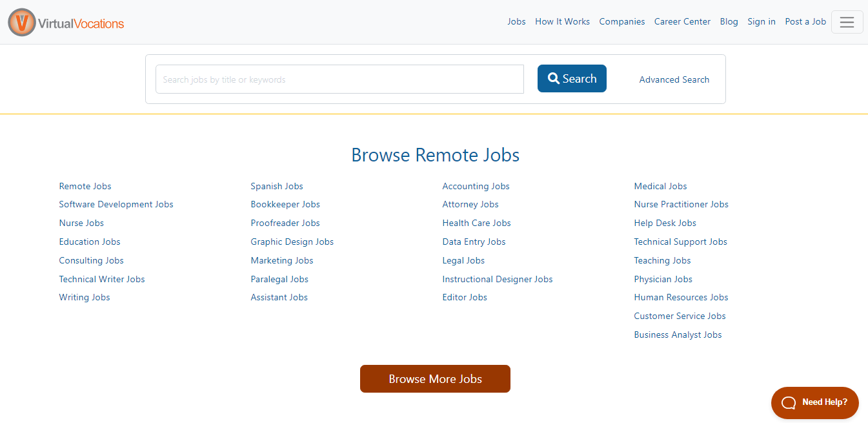868x423 pixels.
Task: Browse Education Jobs link
Action: (90, 242)
